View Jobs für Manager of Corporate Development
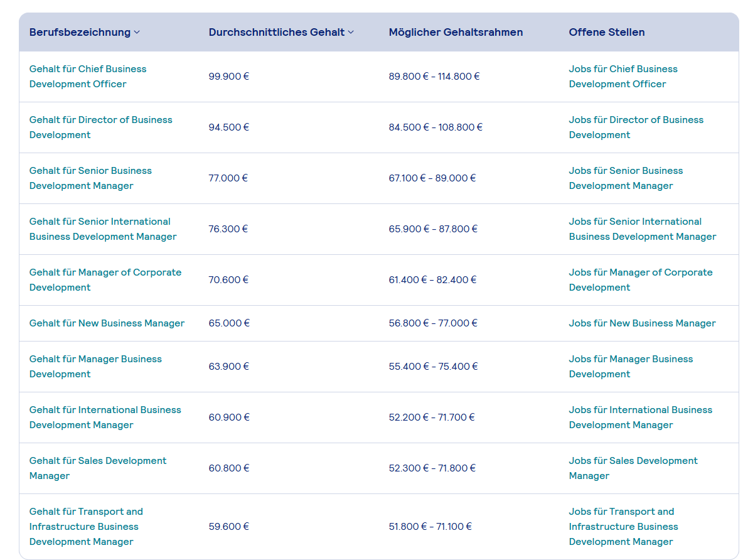743x560 pixels. [641, 280]
